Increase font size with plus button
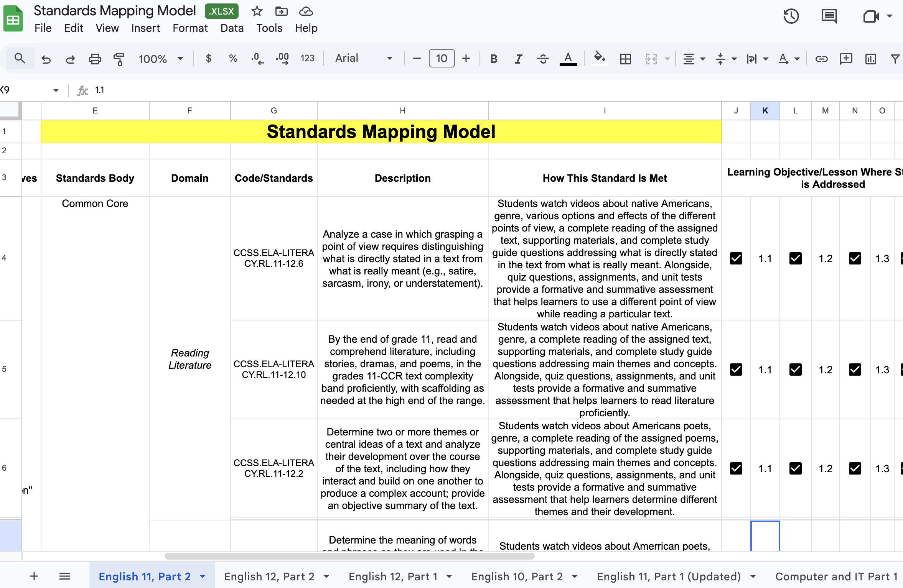The height and width of the screenshot is (588, 903). pyautogui.click(x=466, y=58)
